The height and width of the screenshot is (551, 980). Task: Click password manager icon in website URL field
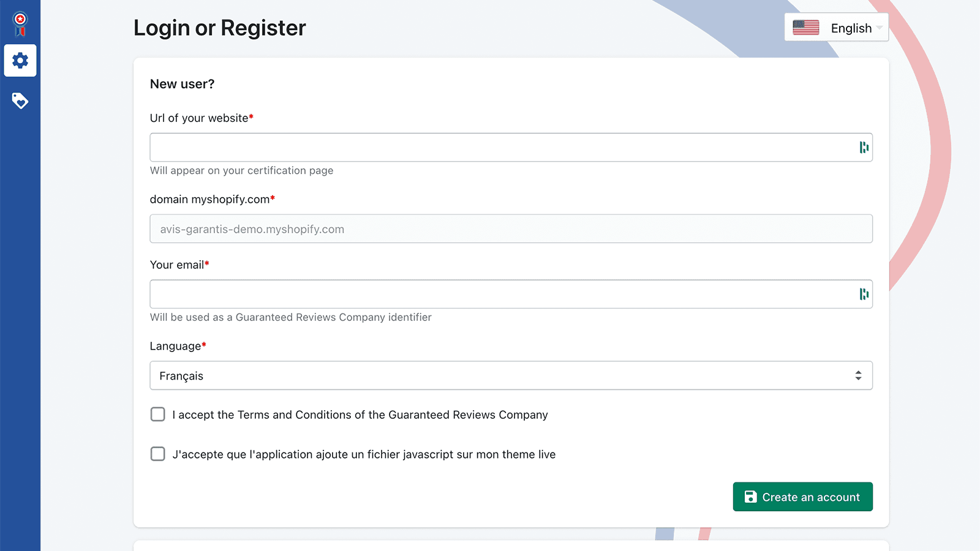point(864,148)
